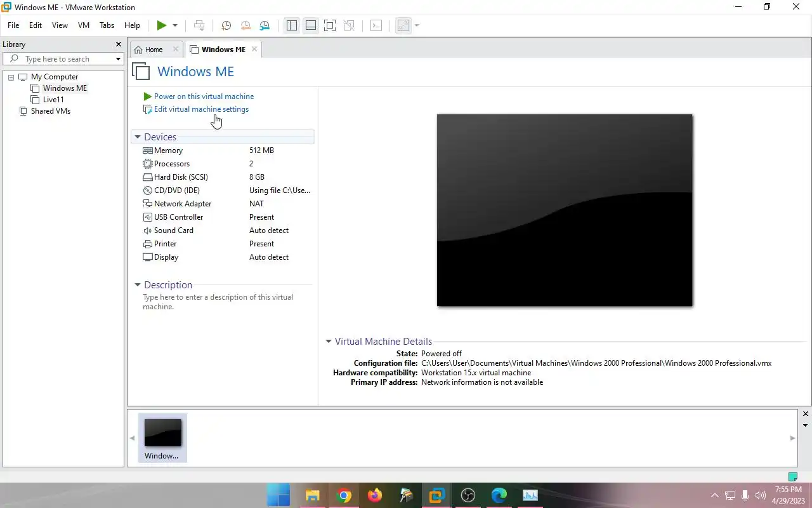
Task: Open OBS Studio from taskbar
Action: point(468,495)
